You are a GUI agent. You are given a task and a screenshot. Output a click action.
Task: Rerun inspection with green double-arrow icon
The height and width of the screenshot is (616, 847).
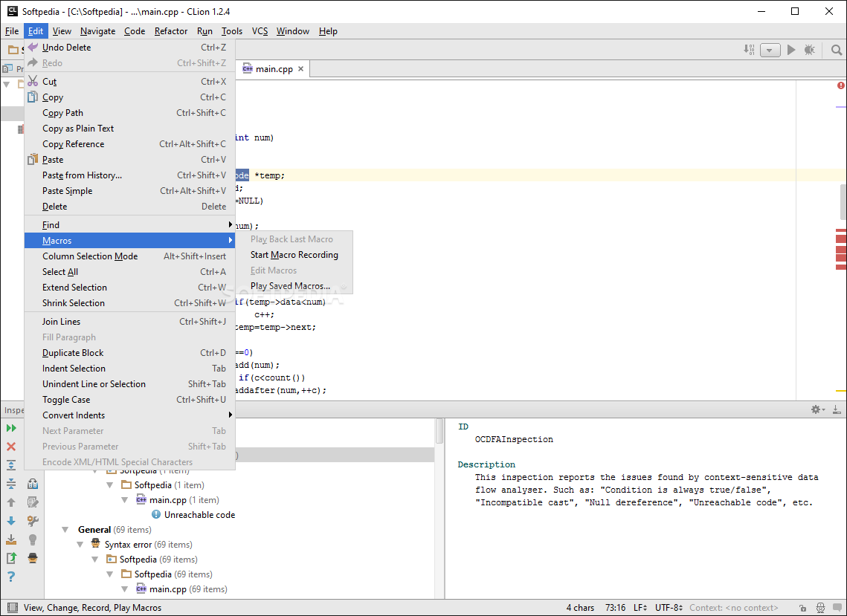11,428
